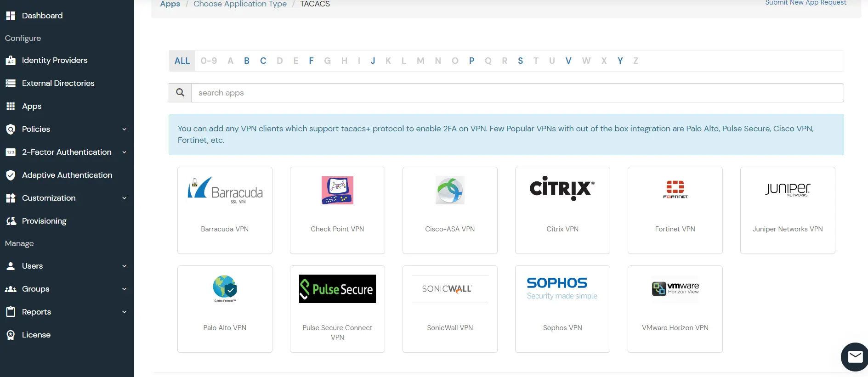The width and height of the screenshot is (868, 377).
Task: Filter apps by letter P
Action: tap(471, 61)
